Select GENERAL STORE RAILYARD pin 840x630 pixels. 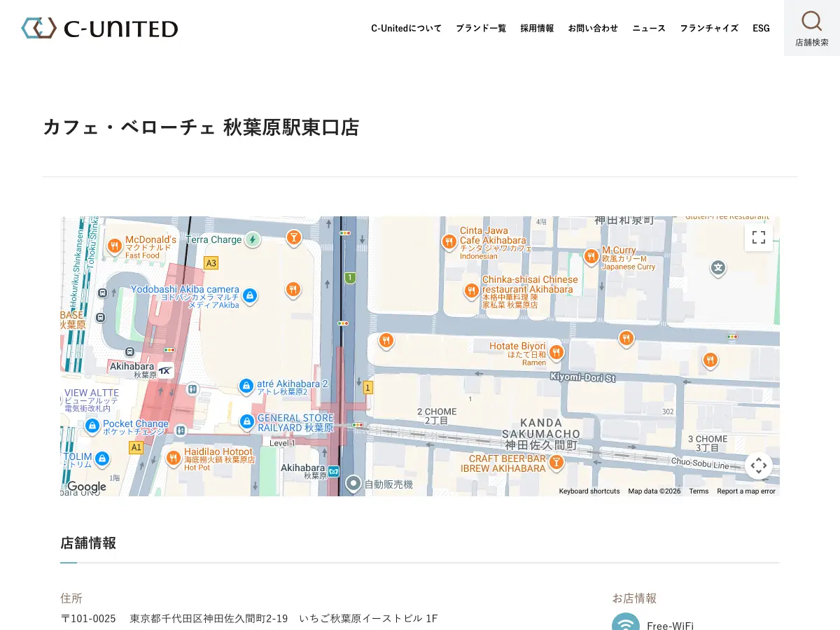(247, 421)
